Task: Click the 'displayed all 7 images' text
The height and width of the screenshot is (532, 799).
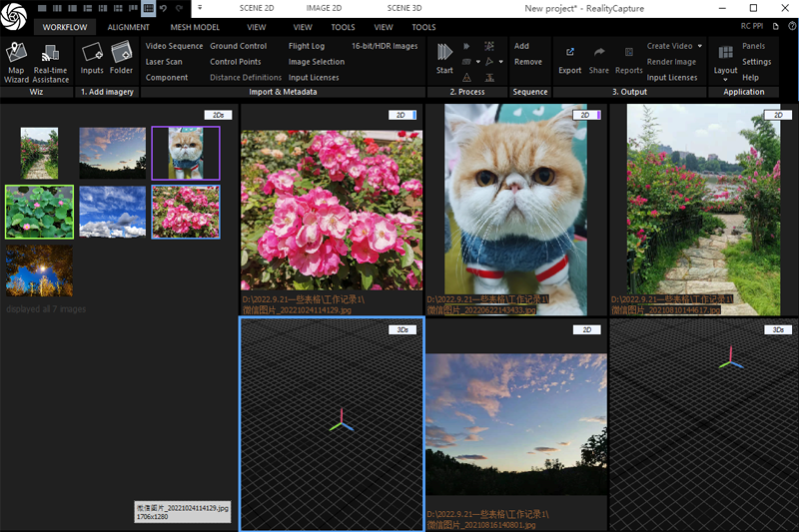Action: [x=46, y=309]
